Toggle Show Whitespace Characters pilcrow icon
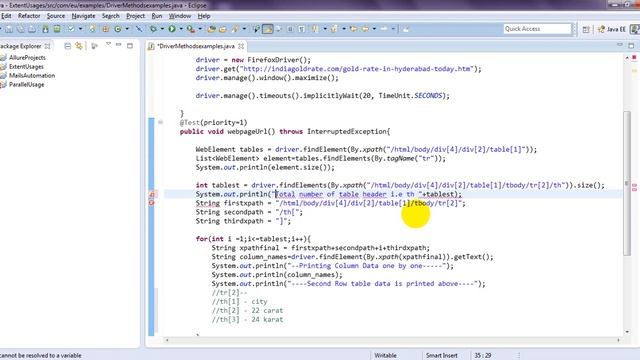 pos(301,29)
